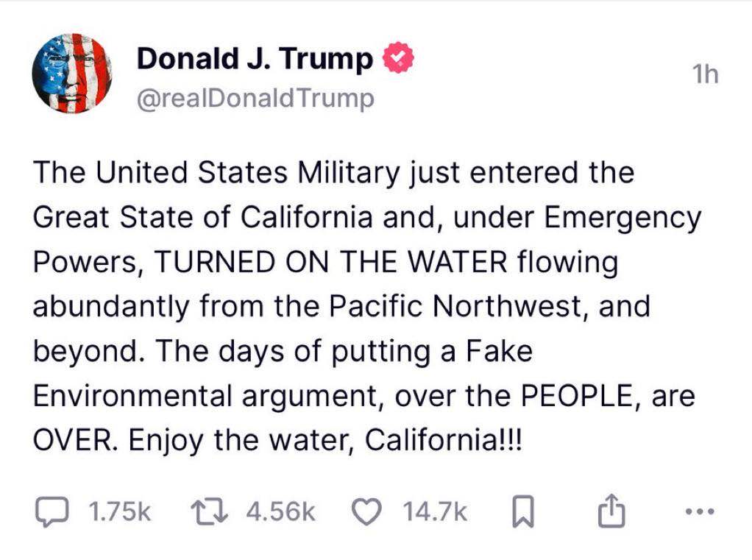Click the heart like icon
752x560 pixels.
365,512
